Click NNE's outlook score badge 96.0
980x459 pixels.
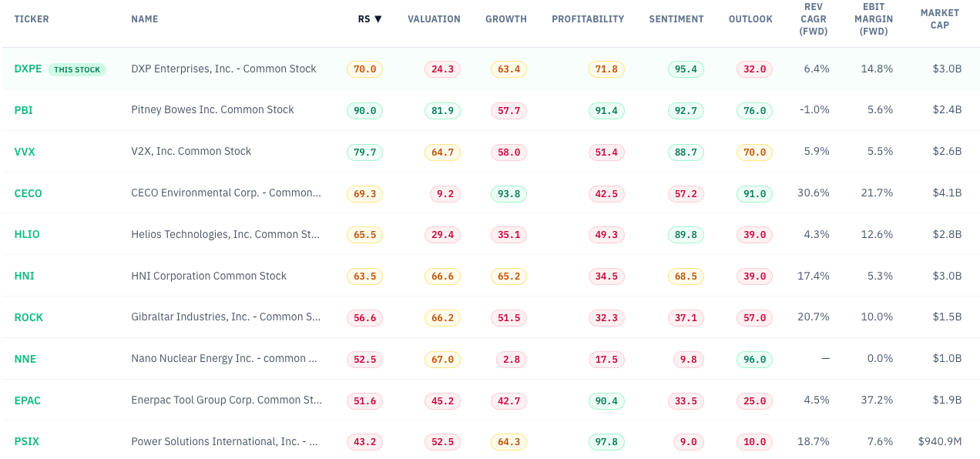pos(754,360)
